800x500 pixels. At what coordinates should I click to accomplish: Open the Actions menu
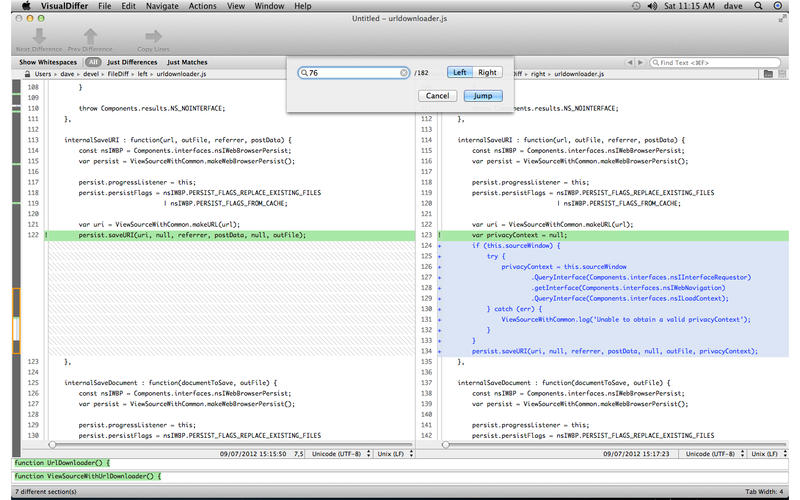202,6
